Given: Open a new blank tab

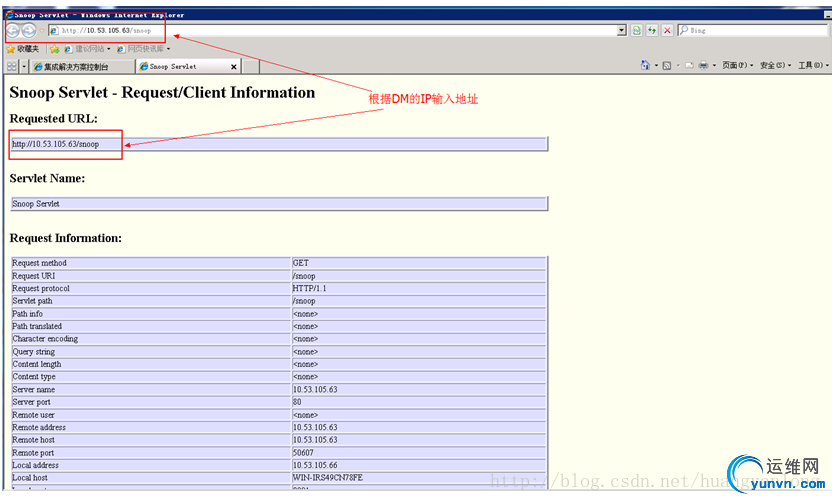Looking at the screenshot, I should point(251,66).
